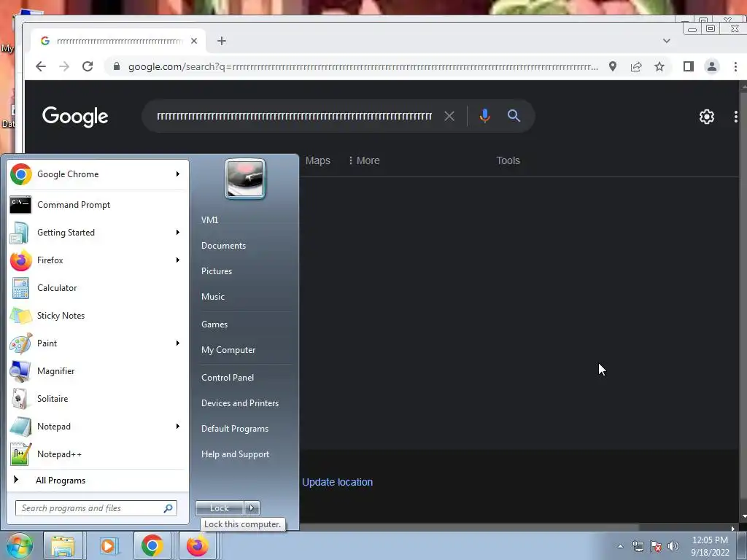Open Sticky Notes from Start menu
Image resolution: width=747 pixels, height=560 pixels.
coord(97,315)
